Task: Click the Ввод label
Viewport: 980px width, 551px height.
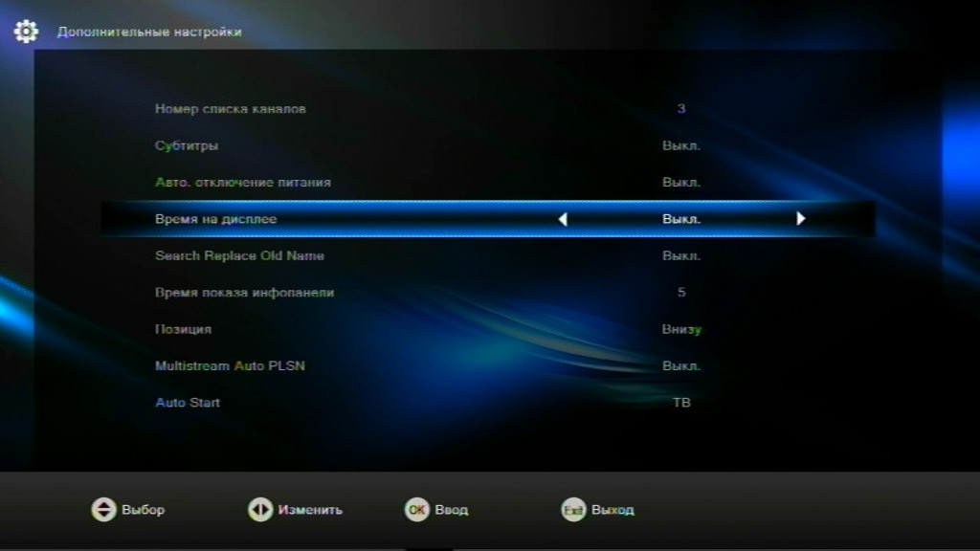Action: [452, 510]
